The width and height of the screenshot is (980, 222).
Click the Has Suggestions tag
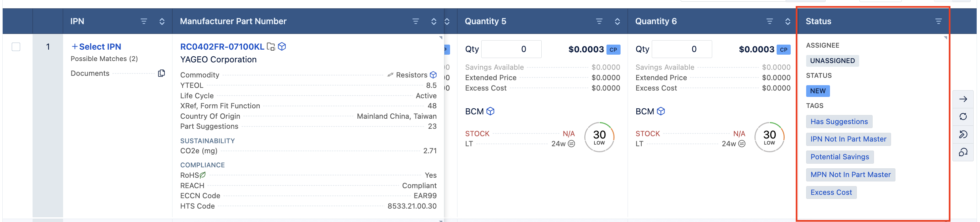(x=839, y=122)
